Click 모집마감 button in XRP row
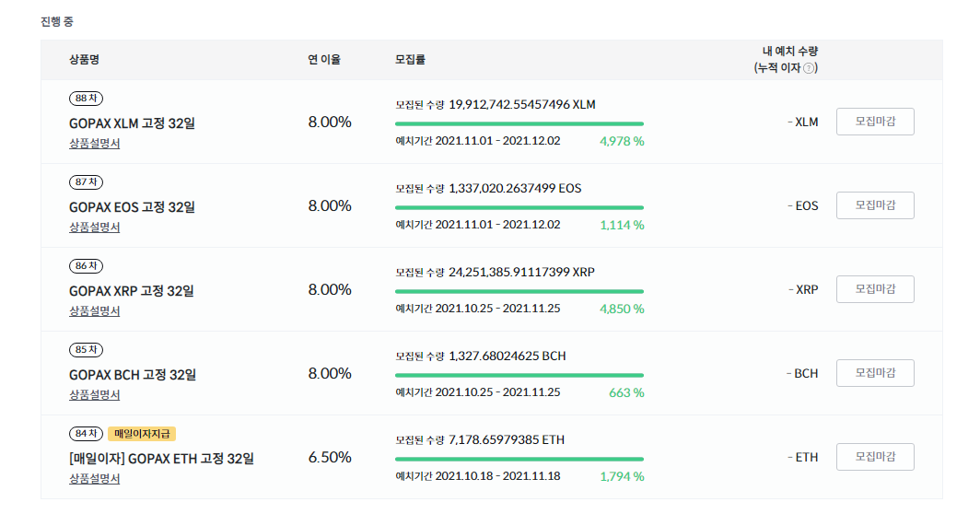Viewport: 980px width, 514px height. coord(875,289)
